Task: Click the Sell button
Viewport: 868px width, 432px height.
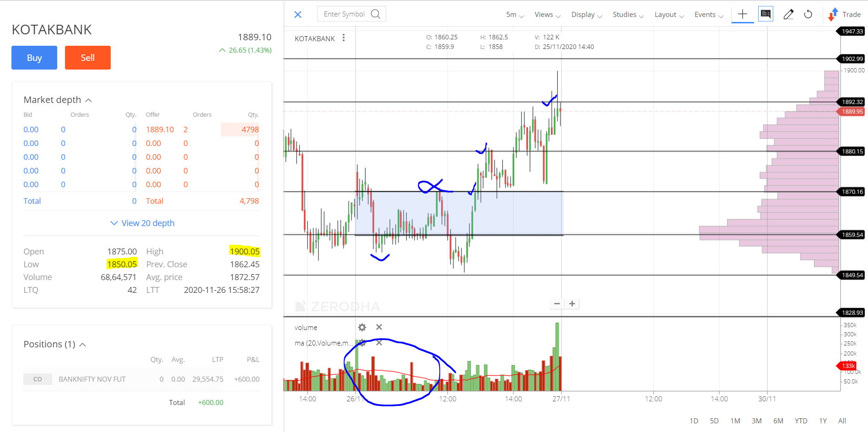Action: (88, 58)
